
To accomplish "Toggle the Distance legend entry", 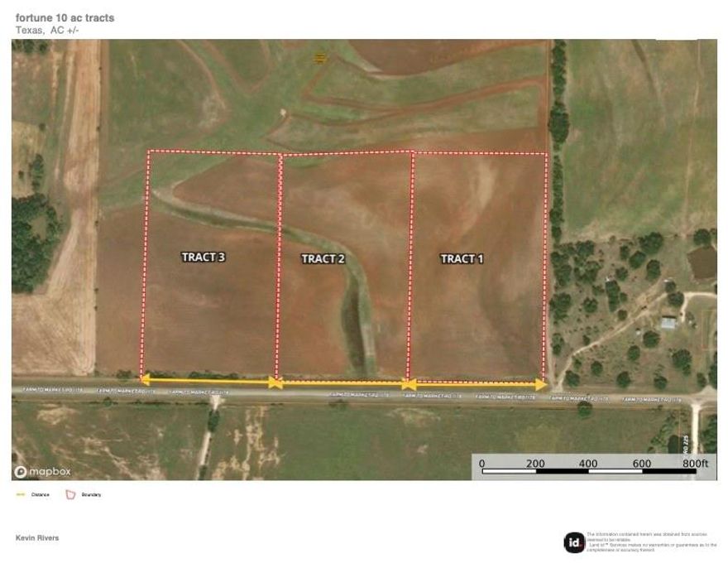I will point(33,493).
